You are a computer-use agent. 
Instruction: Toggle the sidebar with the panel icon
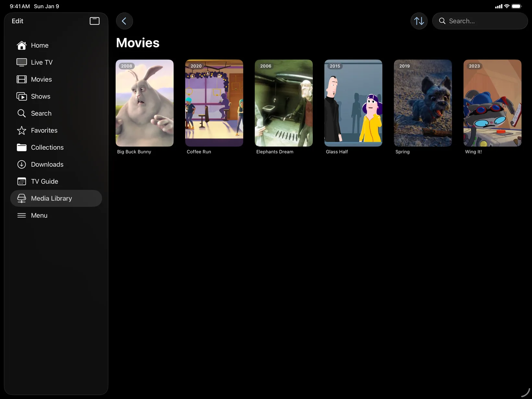(94, 21)
